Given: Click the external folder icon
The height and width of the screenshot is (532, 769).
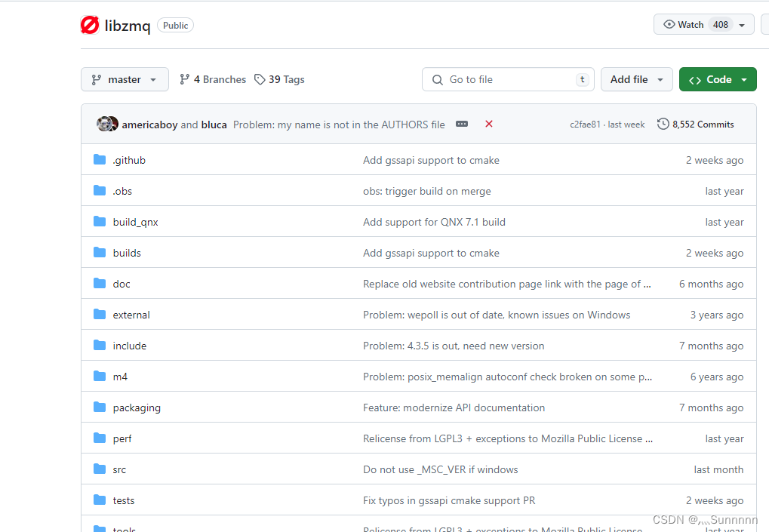Looking at the screenshot, I should click(x=100, y=314).
